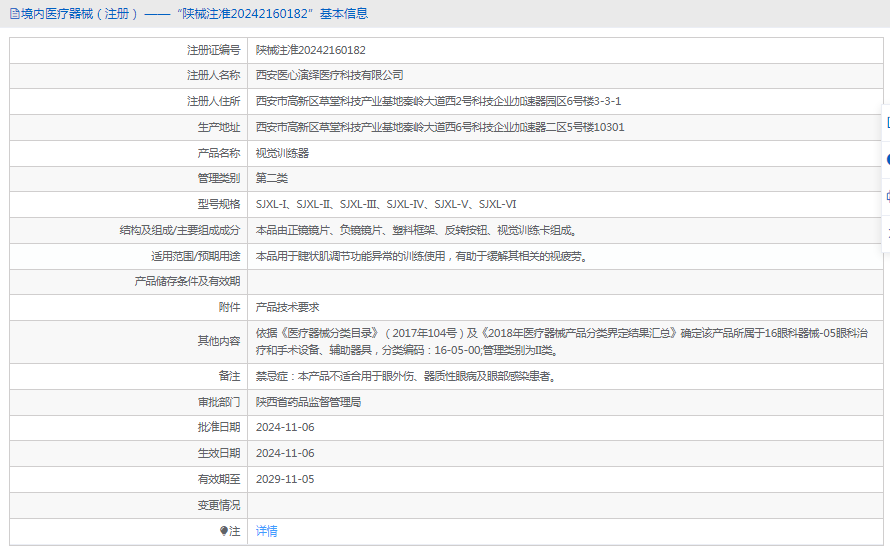890x554 pixels.
Task: Click the document icon beside 境内医疗器械 title
Action: pyautogui.click(x=14, y=14)
